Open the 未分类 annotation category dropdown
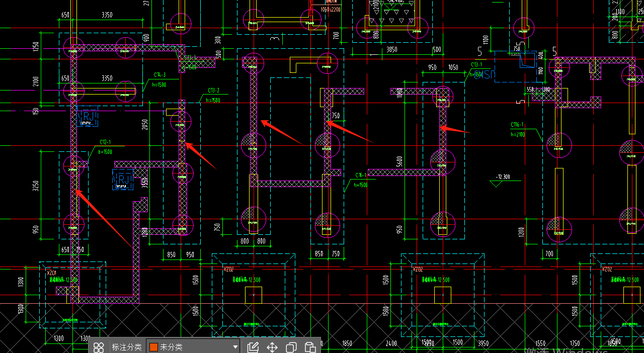644x353 pixels. [193, 347]
